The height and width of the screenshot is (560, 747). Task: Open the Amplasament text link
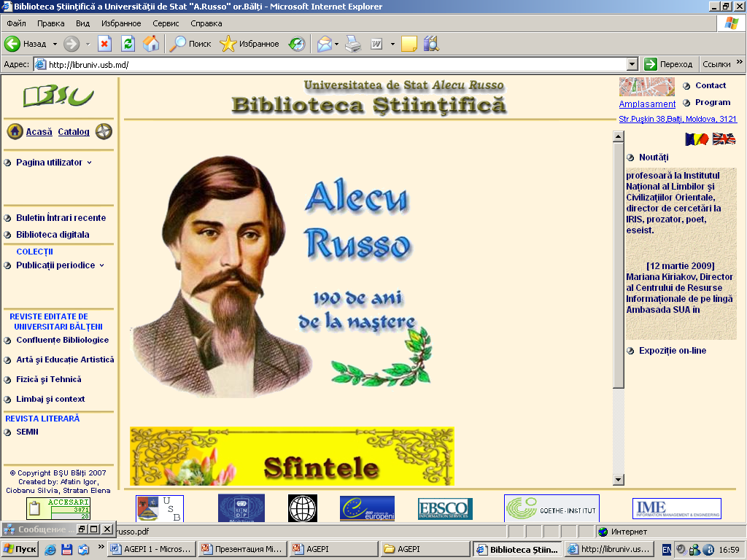point(647,104)
